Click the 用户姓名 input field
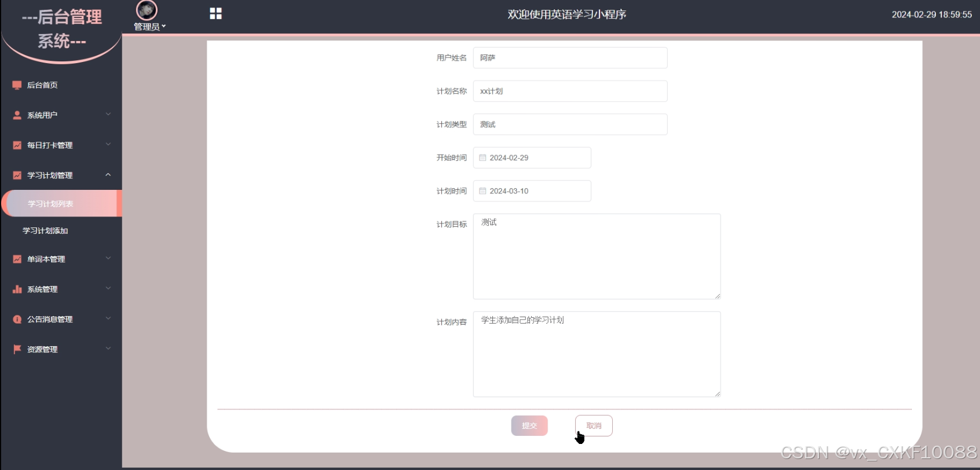 click(x=570, y=58)
